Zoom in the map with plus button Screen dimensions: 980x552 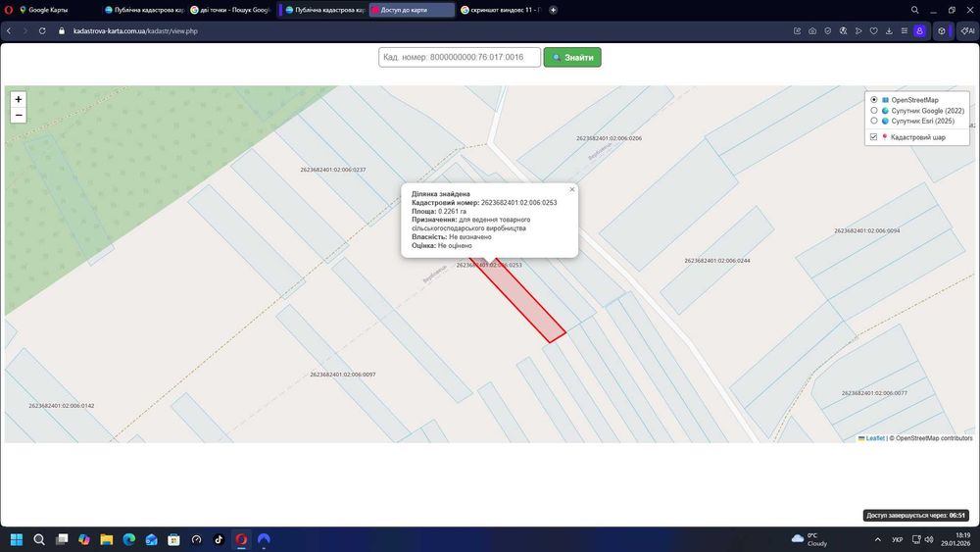point(18,99)
